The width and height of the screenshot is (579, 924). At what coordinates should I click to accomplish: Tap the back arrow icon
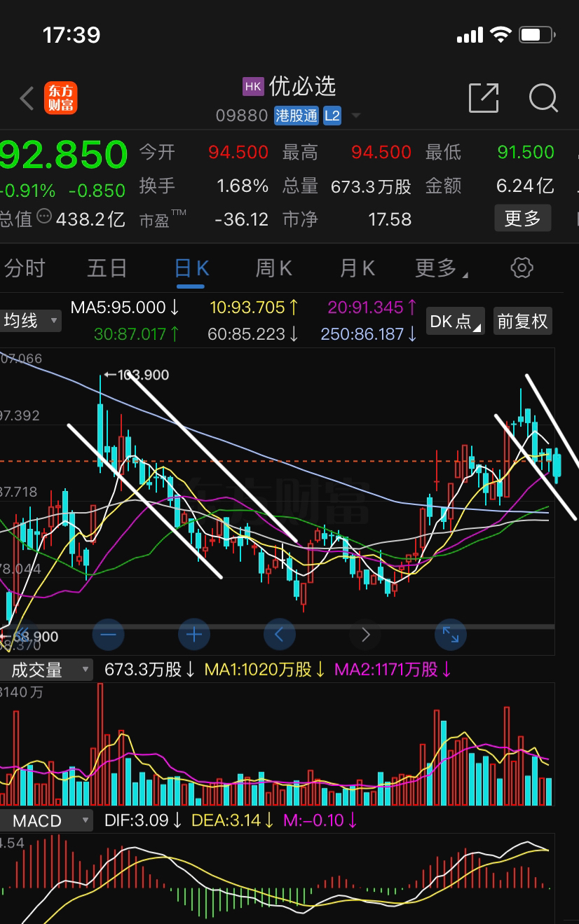pos(27,99)
